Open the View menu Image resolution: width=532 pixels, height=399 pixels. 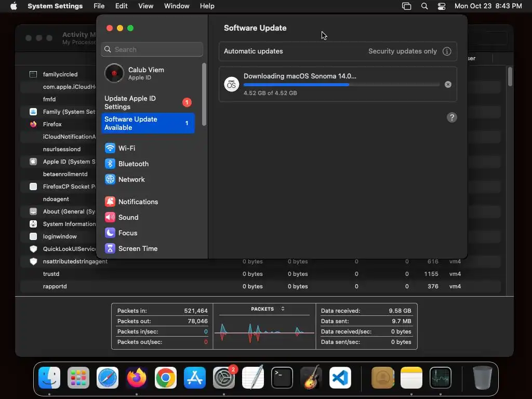(x=145, y=6)
